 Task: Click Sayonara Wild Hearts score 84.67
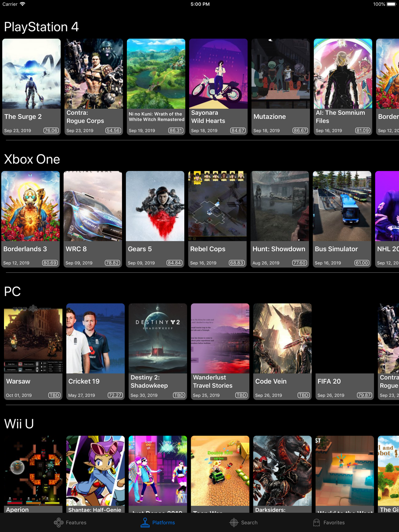point(238,130)
